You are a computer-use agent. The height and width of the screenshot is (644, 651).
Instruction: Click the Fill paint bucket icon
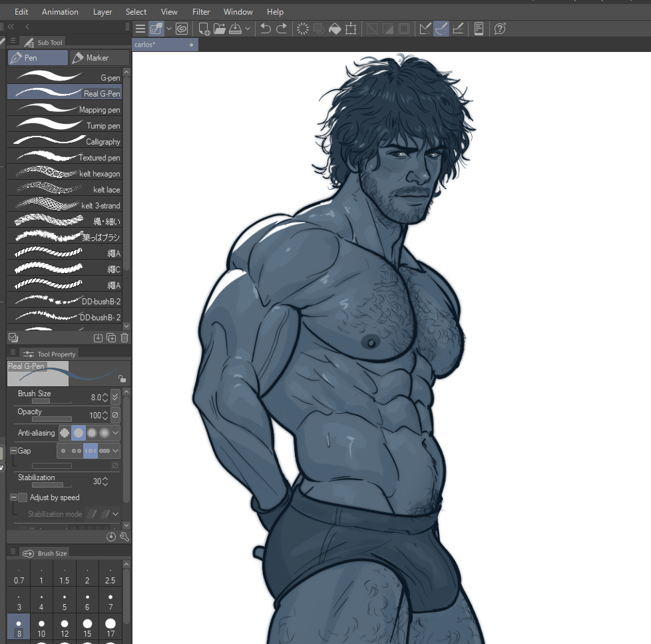(x=335, y=29)
